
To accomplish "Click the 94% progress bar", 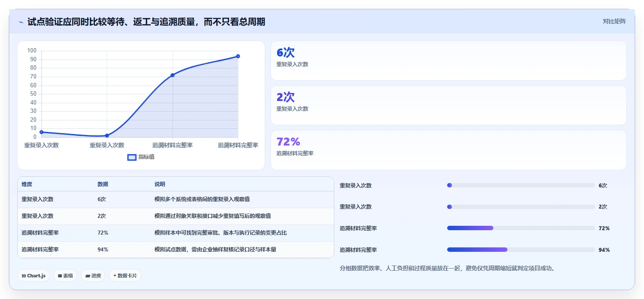I will point(521,250).
